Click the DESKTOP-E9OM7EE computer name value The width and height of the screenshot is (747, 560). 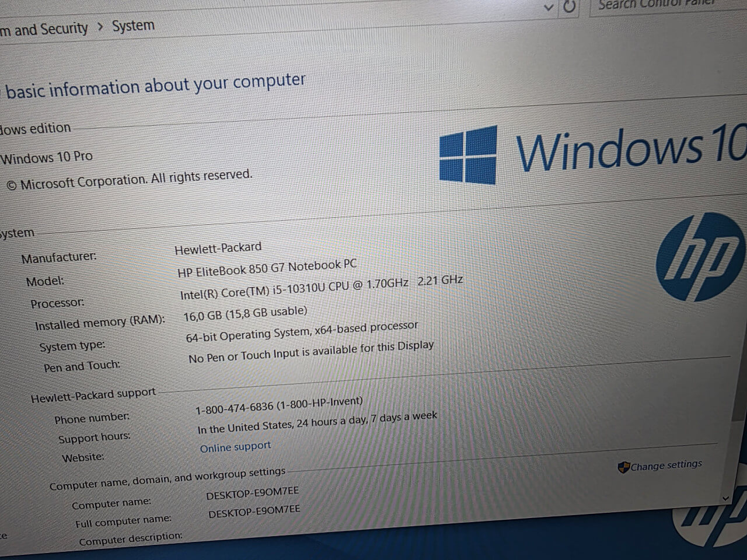click(x=252, y=494)
